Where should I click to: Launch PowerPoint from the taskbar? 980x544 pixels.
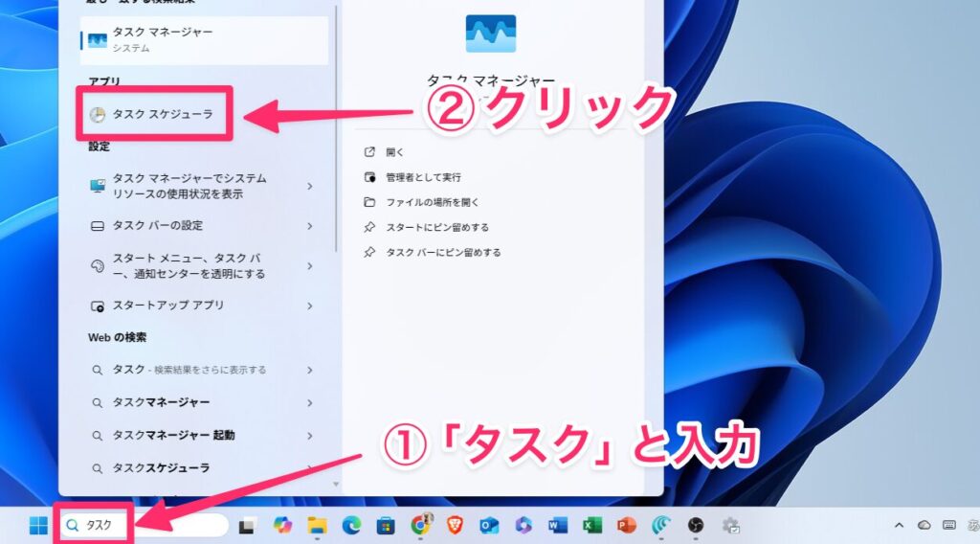click(627, 525)
